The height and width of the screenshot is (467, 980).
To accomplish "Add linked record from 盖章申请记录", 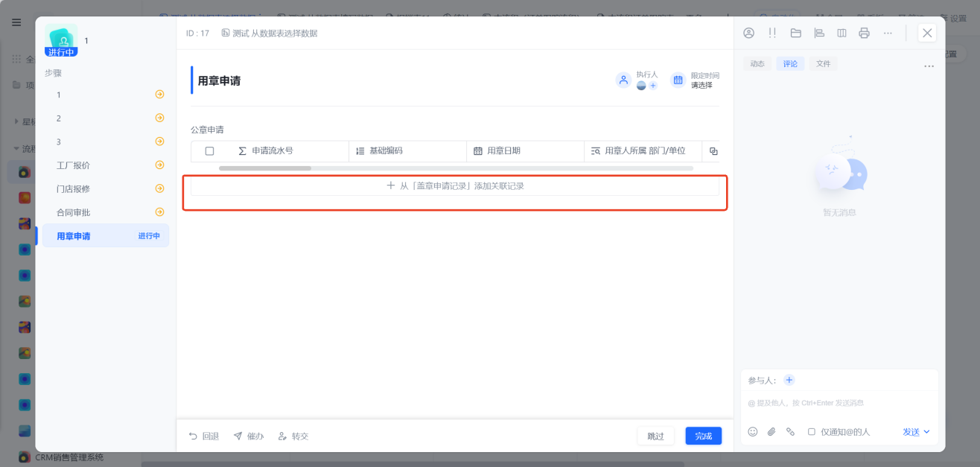I will click(455, 185).
